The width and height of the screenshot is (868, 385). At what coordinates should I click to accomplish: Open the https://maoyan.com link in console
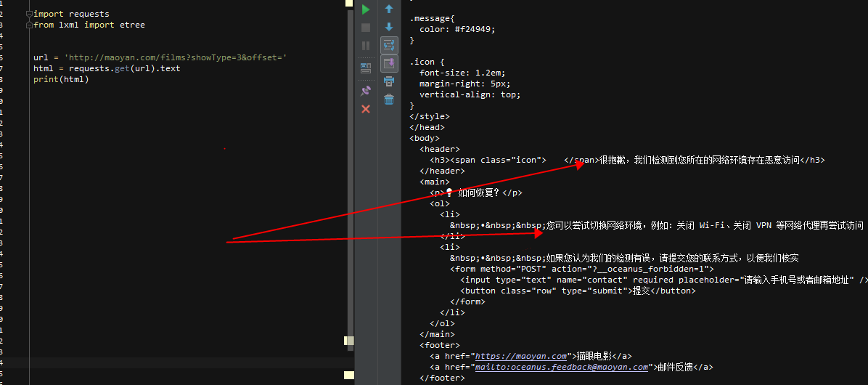pyautogui.click(x=522, y=356)
